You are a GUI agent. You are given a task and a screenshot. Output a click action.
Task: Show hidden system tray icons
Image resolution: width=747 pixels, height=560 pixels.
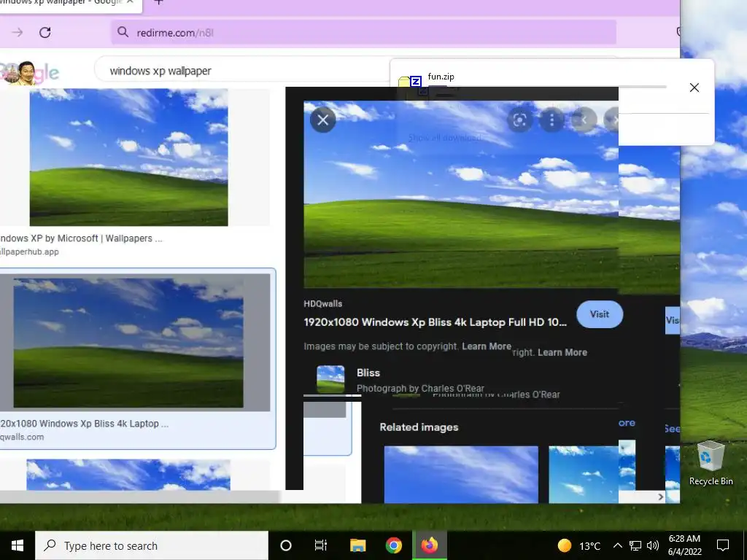point(617,545)
